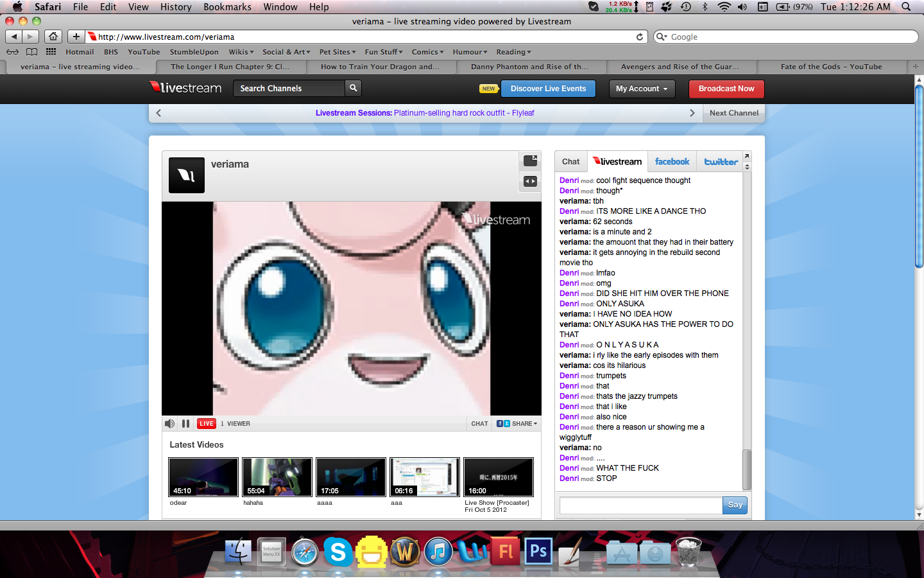Launch Safari compass from the Dock
The height and width of the screenshot is (578, 924).
click(x=305, y=552)
